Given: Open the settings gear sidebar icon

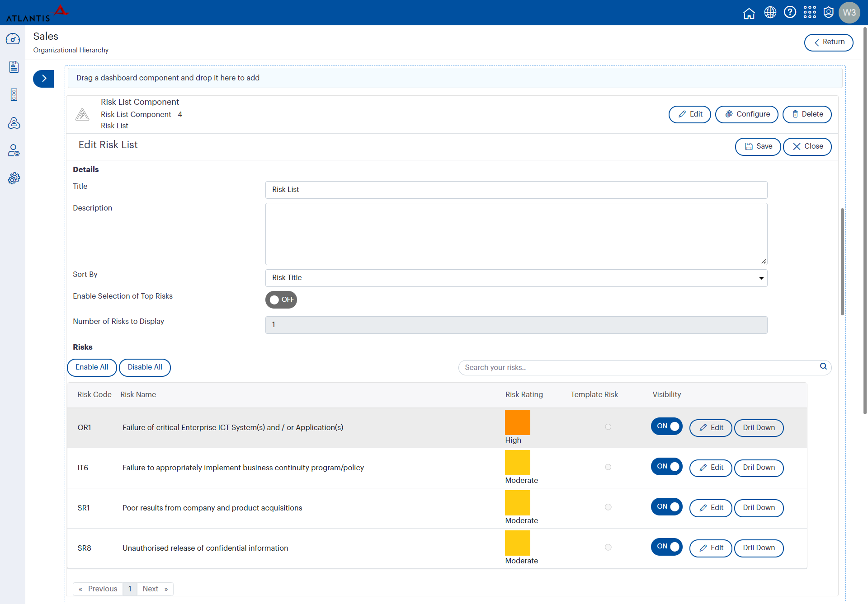Looking at the screenshot, I should [14, 178].
